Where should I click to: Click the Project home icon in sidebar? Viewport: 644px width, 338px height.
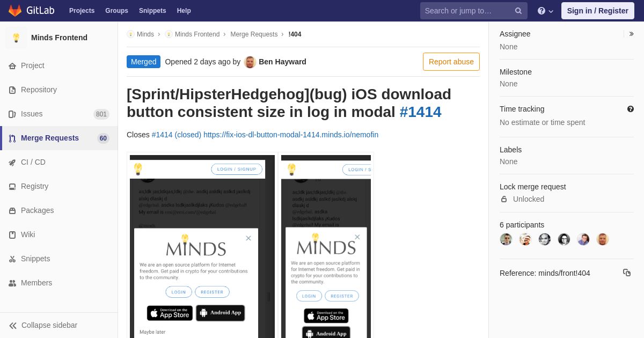[x=12, y=66]
